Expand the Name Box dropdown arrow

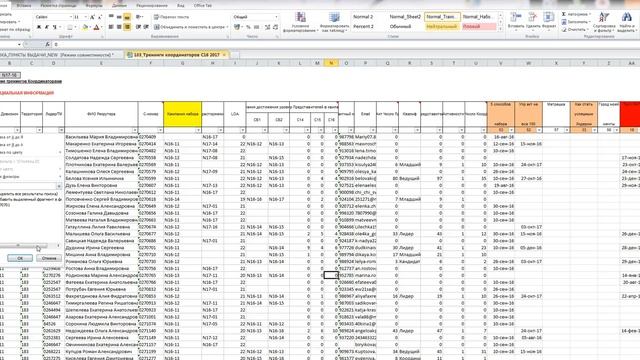click(19, 44)
